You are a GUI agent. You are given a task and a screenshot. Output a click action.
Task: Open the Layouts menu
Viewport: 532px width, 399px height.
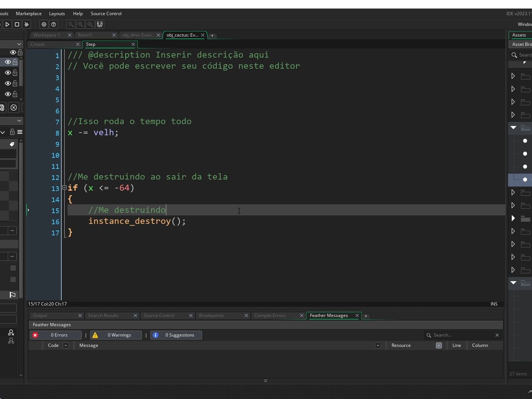57,14
